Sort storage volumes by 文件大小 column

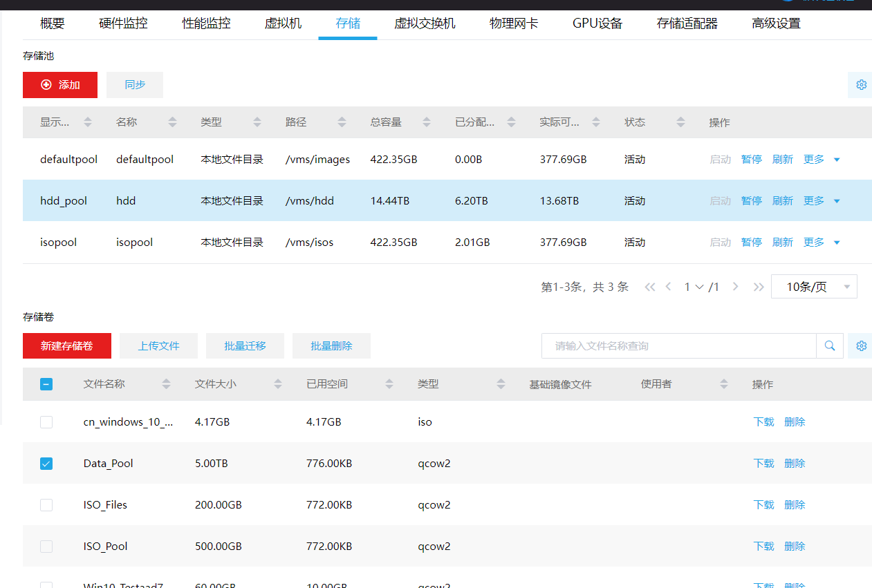(x=278, y=384)
